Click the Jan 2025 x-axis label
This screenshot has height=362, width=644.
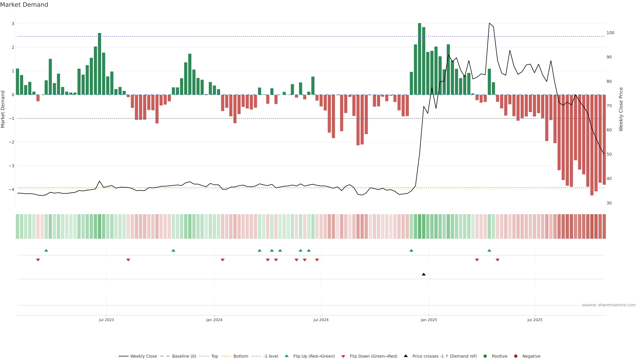429,320
